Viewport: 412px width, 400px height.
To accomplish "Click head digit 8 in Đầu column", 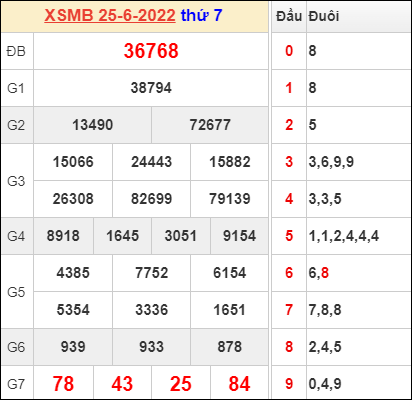I will [289, 347].
